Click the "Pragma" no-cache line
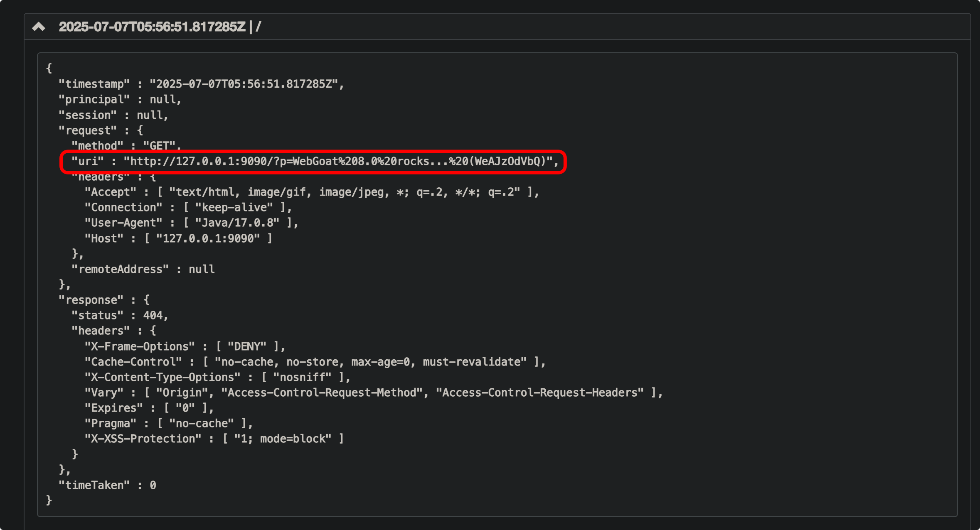This screenshot has height=530, width=980. pos(169,423)
